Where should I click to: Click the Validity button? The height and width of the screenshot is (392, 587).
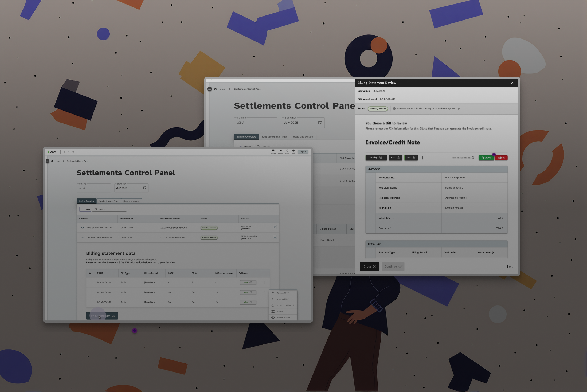point(376,158)
